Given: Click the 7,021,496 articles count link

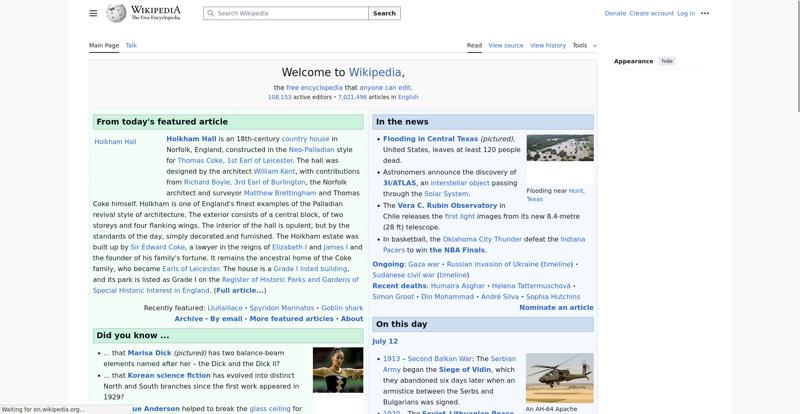Looking at the screenshot, I should tap(352, 97).
